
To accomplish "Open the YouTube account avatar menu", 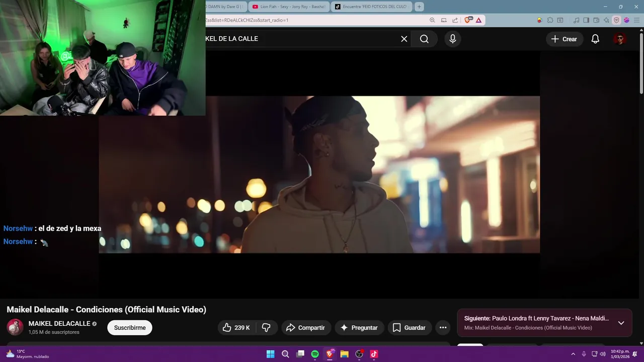I will (x=620, y=39).
